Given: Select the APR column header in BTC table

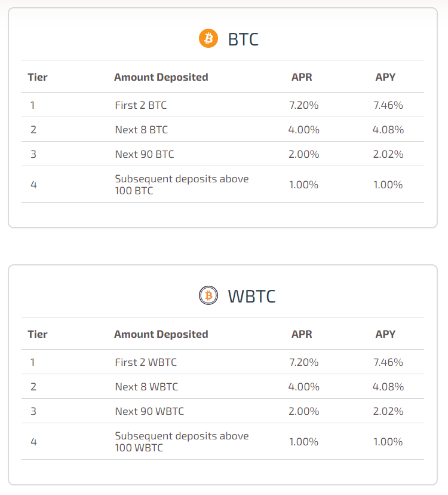Looking at the screenshot, I should (302, 77).
